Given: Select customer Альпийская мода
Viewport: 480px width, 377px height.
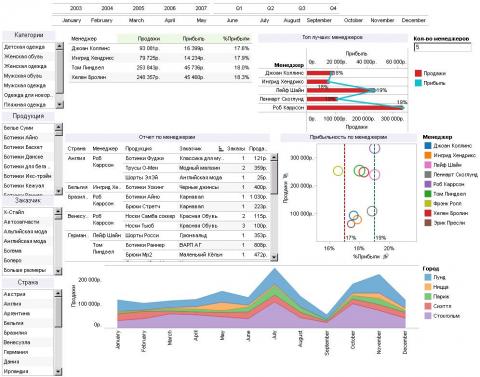Looking at the screenshot, I should click(x=28, y=231).
